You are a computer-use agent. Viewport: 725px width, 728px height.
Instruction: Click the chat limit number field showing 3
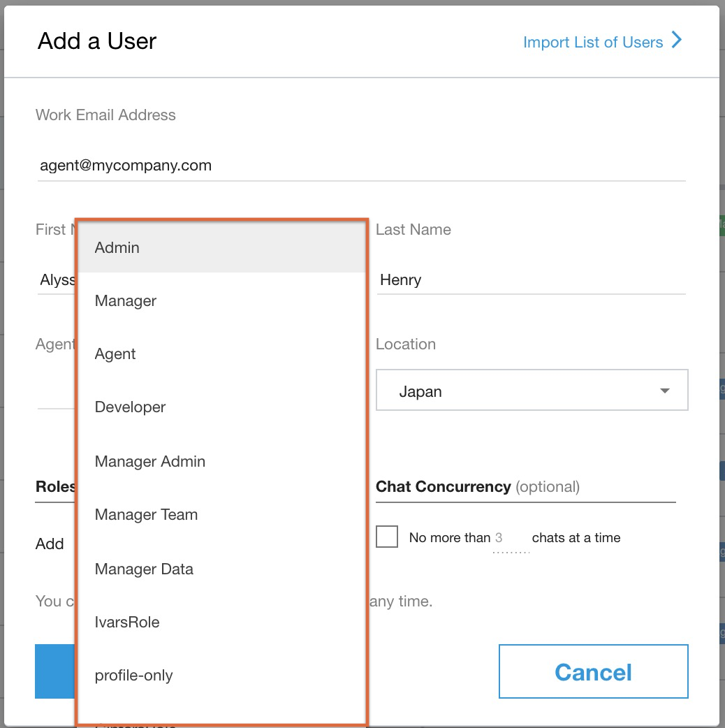[x=511, y=537]
